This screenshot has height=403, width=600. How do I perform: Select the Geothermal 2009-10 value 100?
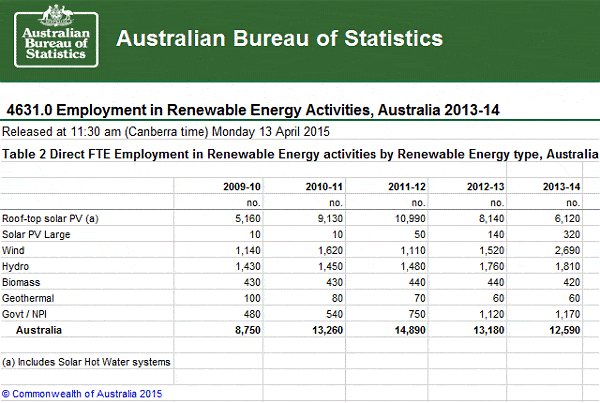pyautogui.click(x=253, y=299)
